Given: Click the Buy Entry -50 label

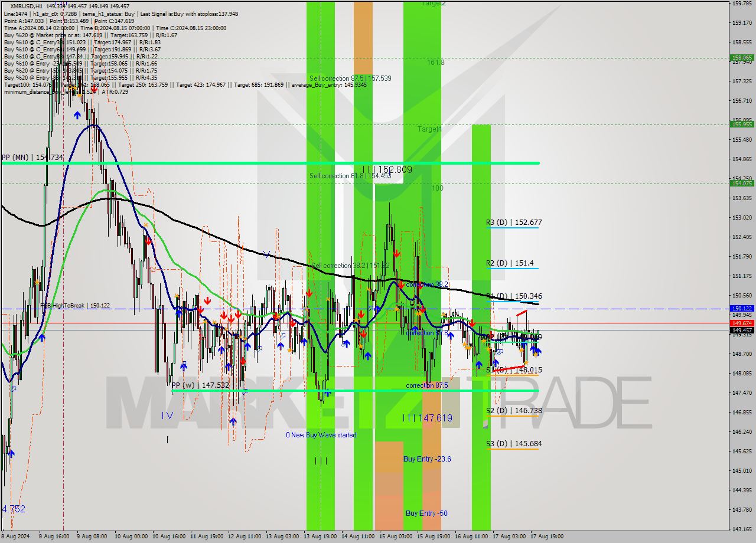Looking at the screenshot, I should pyautogui.click(x=426, y=513).
